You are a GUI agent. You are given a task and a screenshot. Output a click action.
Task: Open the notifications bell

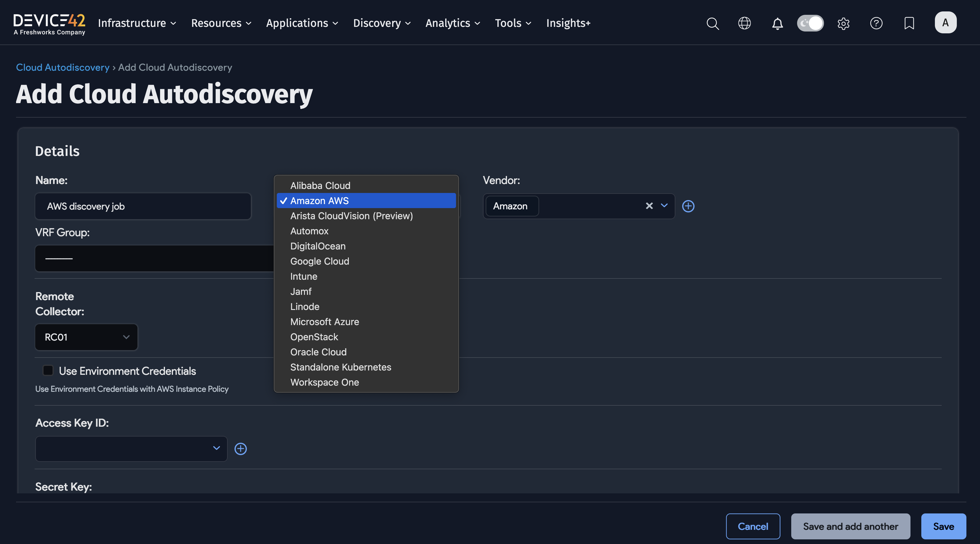tap(777, 23)
